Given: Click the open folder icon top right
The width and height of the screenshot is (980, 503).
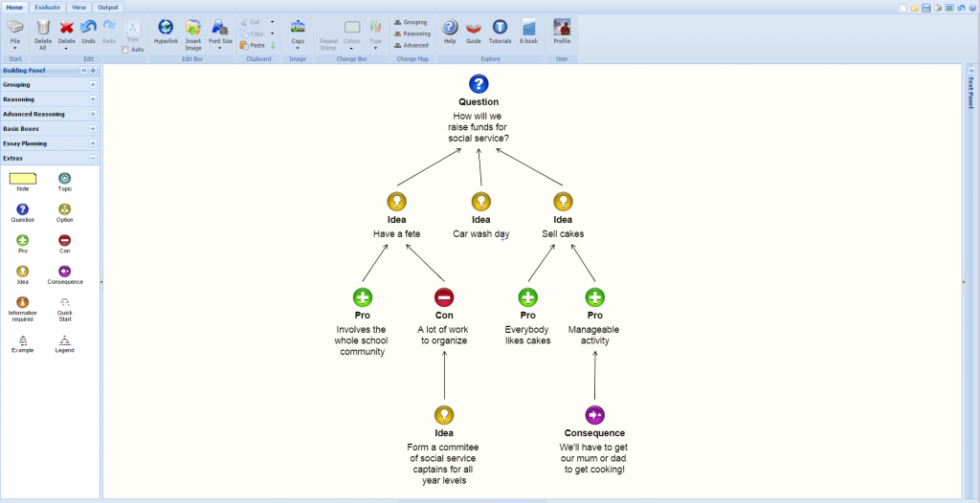Looking at the screenshot, I should pos(914,8).
